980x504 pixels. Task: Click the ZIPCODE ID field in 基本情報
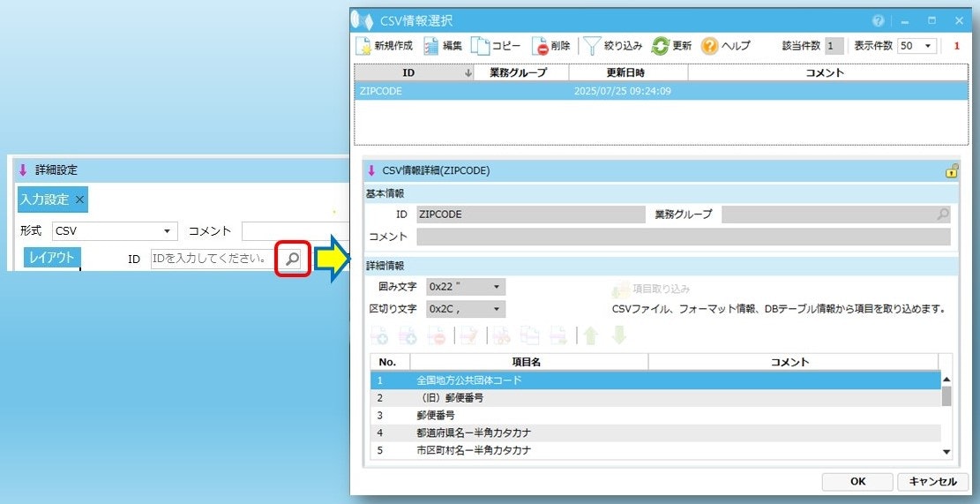click(x=531, y=214)
